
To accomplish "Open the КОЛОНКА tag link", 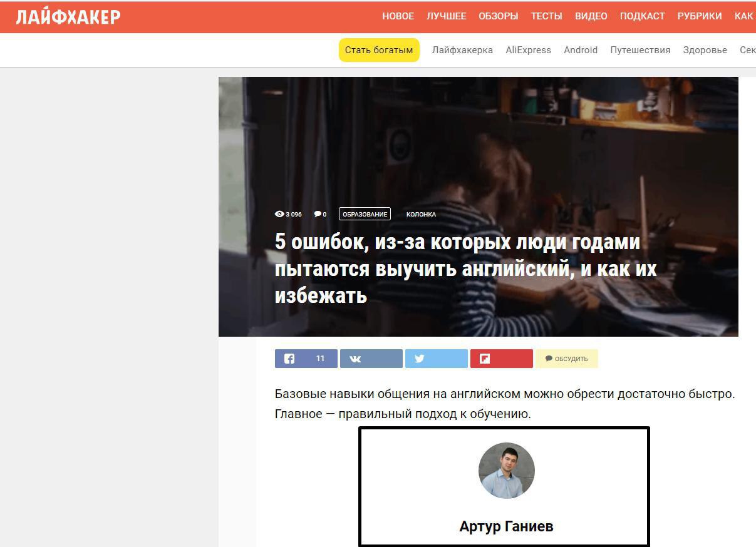I will [x=421, y=214].
